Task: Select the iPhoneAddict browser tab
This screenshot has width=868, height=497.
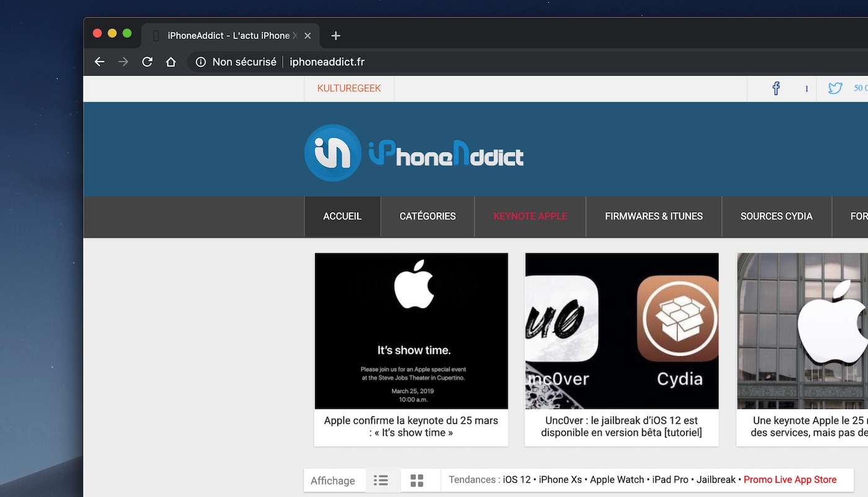Action: pos(230,36)
